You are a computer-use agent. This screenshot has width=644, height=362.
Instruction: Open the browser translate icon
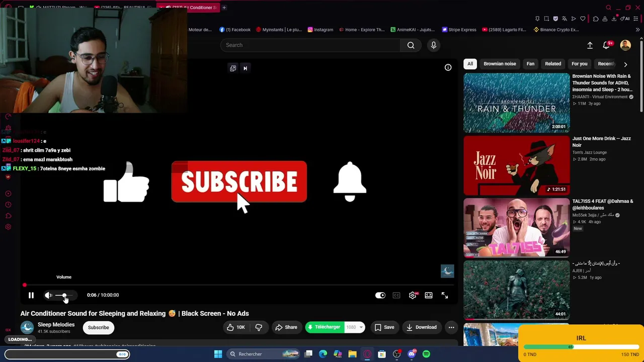coord(565,19)
